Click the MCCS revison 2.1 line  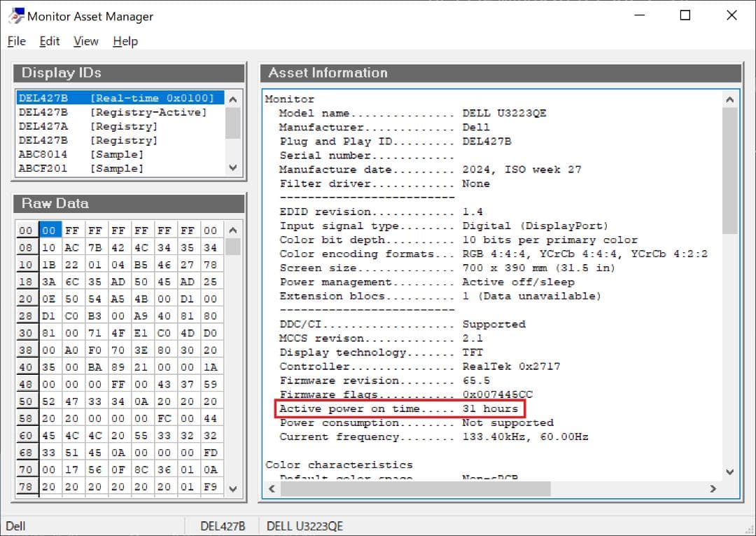(381, 338)
